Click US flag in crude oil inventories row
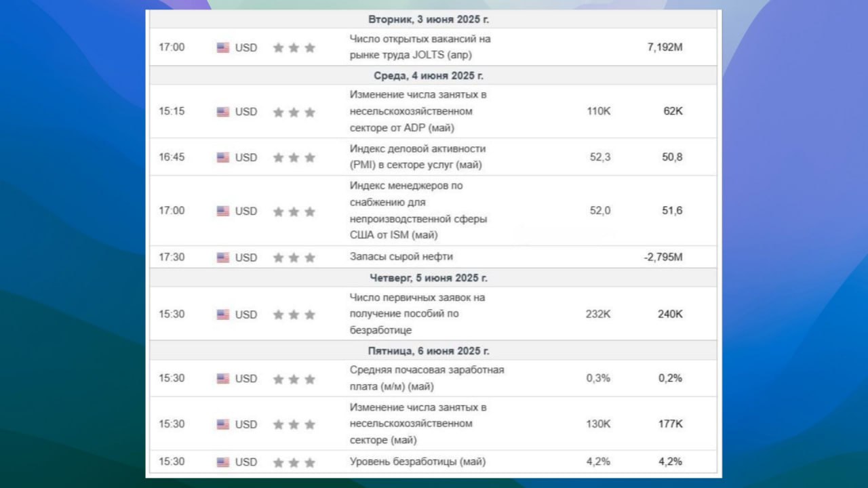Image resolution: width=868 pixels, height=488 pixels. pyautogui.click(x=223, y=258)
